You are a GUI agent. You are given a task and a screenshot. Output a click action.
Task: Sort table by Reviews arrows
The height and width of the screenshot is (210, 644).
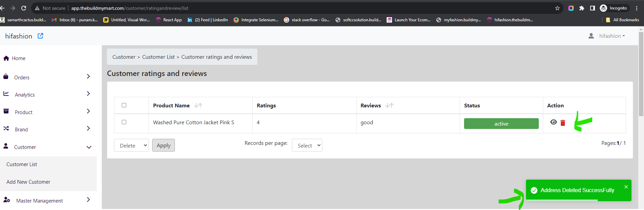389,105
